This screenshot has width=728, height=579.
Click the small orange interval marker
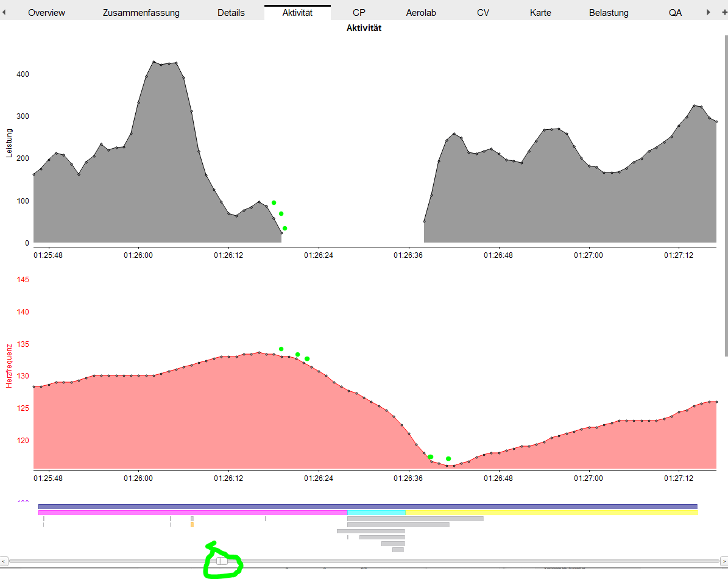point(192,525)
